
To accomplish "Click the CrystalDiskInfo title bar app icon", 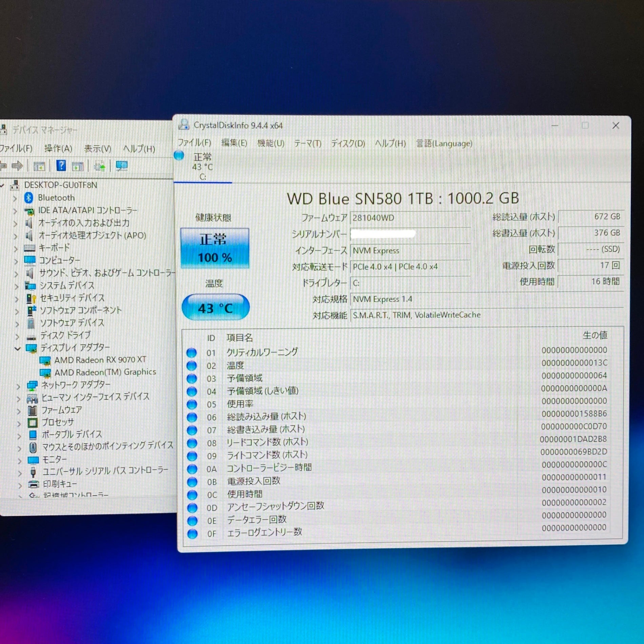I will [184, 125].
